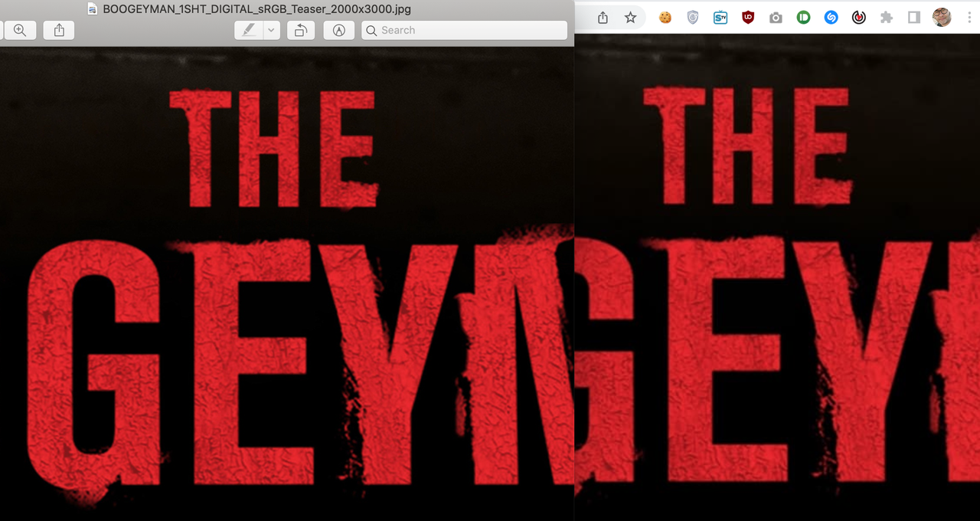Open the green ID circle extension
The height and width of the screenshot is (521, 980).
[x=803, y=17]
